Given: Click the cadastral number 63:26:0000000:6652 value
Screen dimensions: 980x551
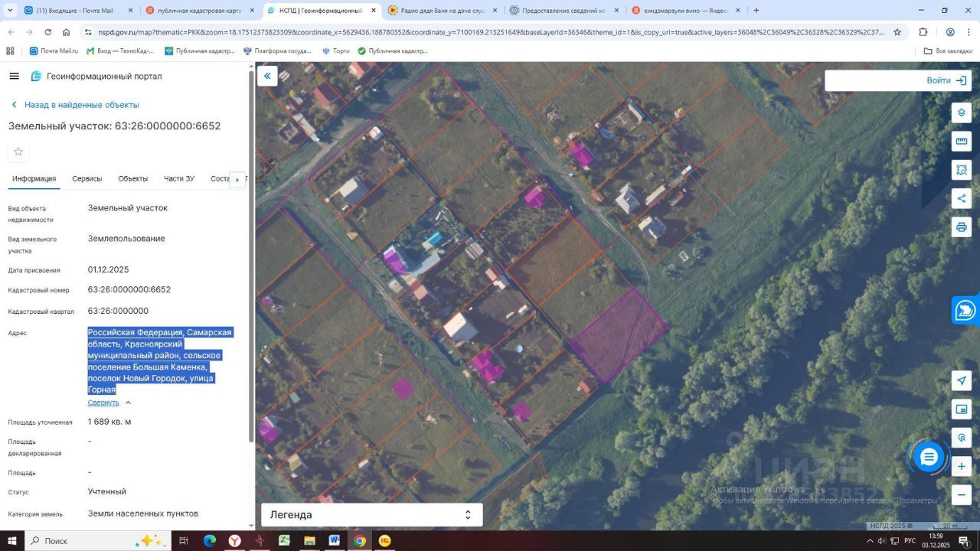Looking at the screenshot, I should (x=129, y=289).
